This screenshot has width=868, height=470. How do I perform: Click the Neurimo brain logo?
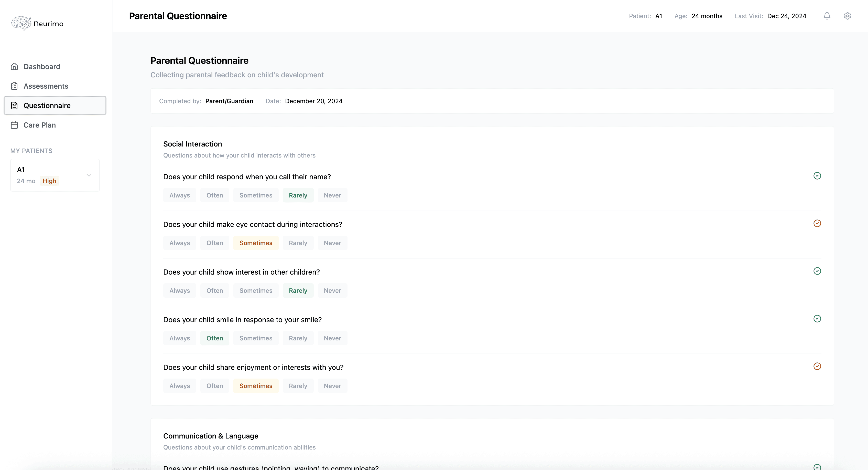point(21,23)
